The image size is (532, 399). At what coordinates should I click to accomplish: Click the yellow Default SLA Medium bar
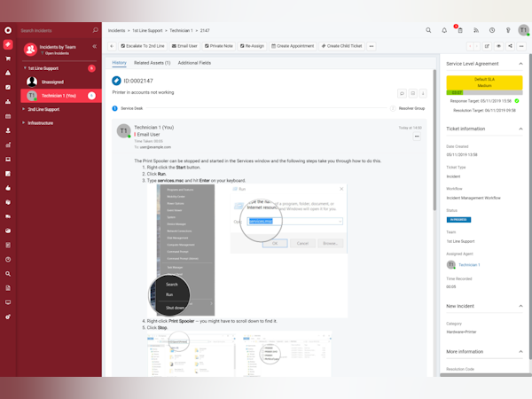(484, 82)
